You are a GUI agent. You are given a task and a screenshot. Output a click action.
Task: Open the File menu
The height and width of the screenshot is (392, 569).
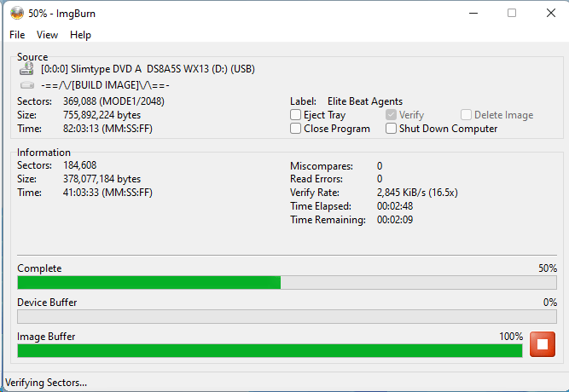(x=17, y=35)
